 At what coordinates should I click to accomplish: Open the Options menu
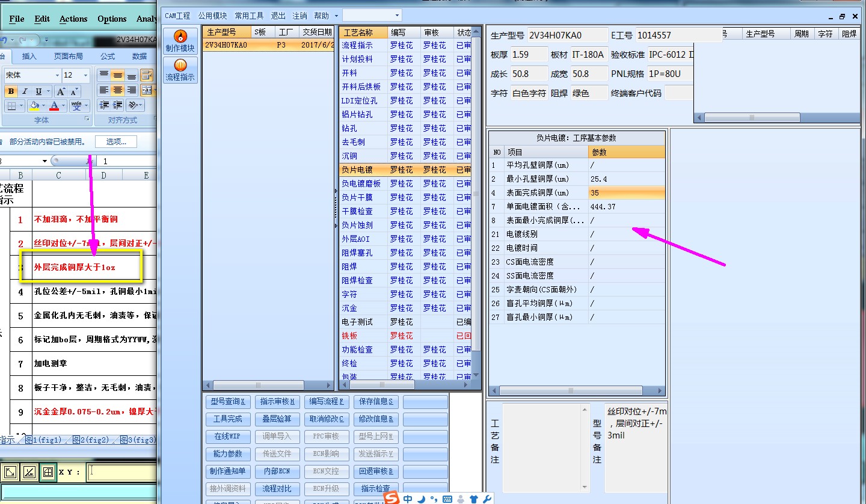tap(112, 19)
